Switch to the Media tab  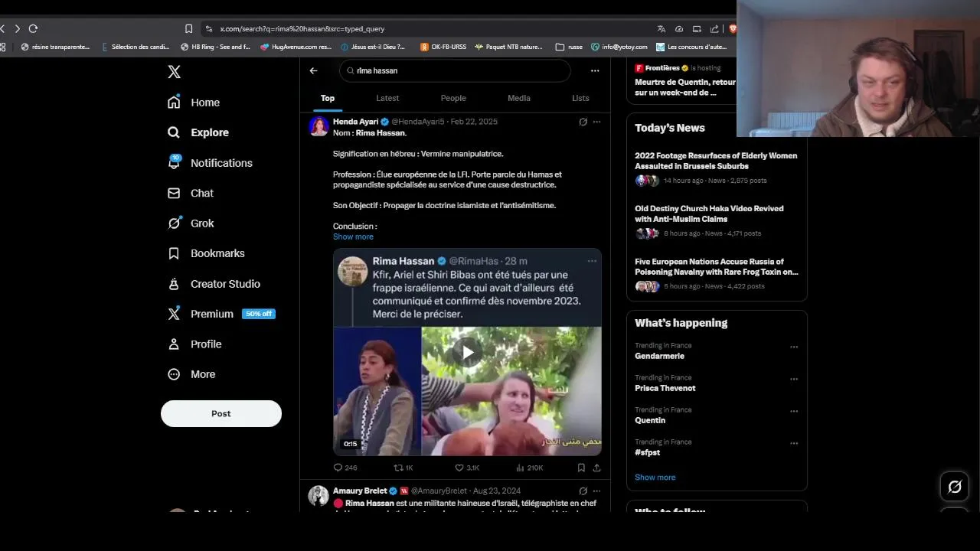(x=519, y=98)
